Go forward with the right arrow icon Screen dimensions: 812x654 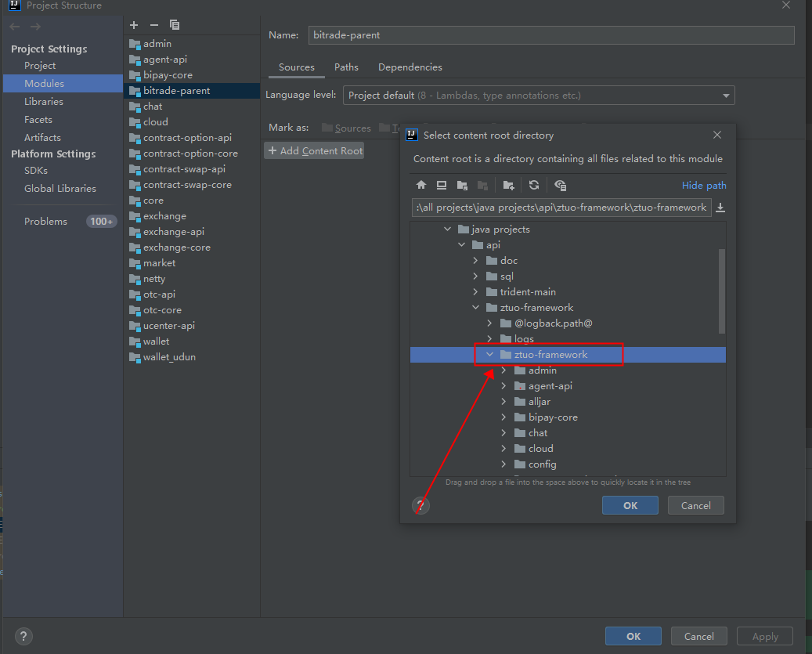point(35,27)
